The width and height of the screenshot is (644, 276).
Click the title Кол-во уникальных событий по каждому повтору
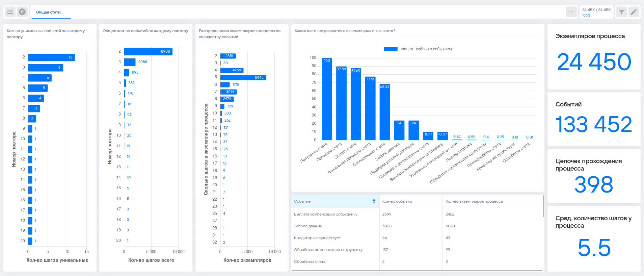tap(46, 34)
